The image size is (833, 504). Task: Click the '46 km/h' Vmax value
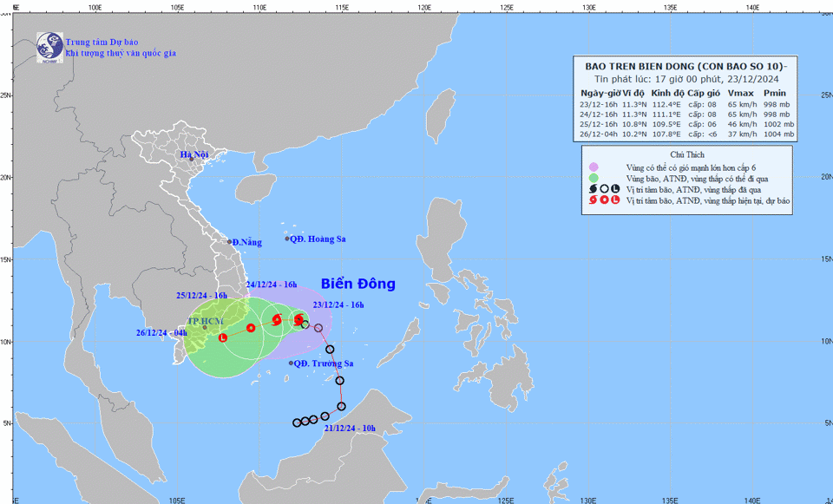(x=742, y=124)
